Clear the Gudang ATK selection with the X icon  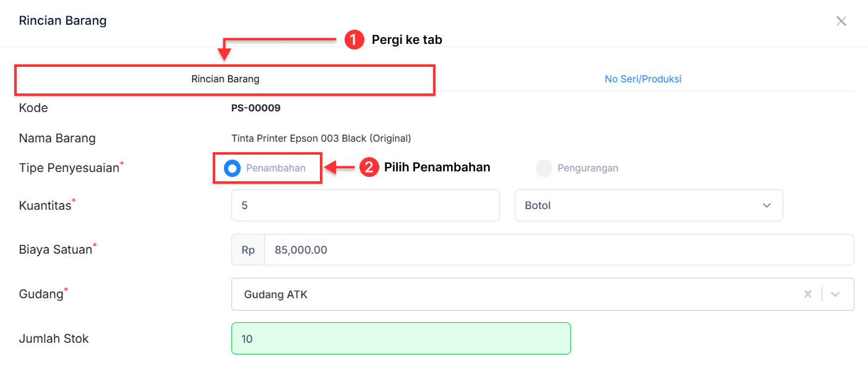808,294
